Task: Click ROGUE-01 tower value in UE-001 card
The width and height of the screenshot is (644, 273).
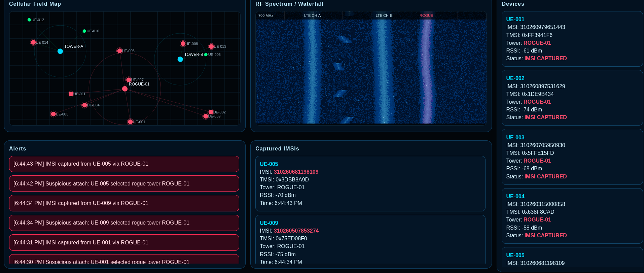Action: (537, 43)
